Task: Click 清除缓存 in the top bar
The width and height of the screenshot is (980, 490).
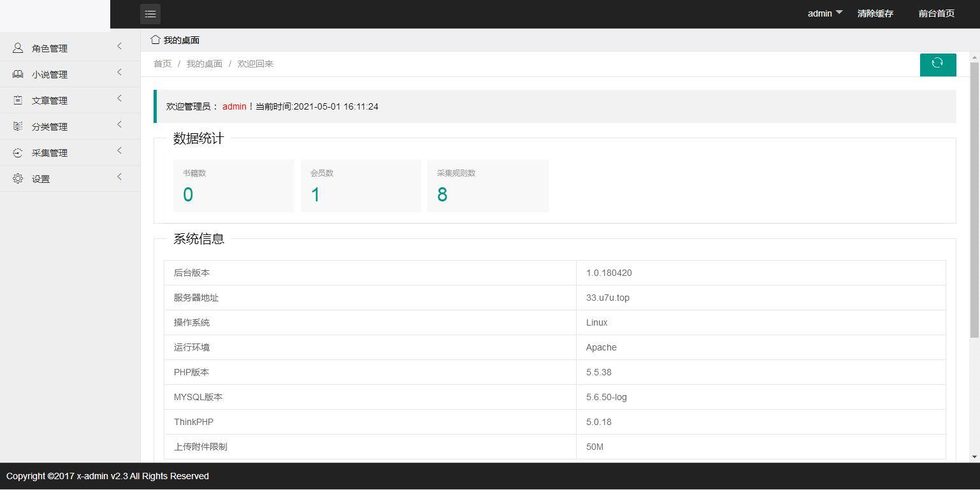Action: [x=875, y=13]
